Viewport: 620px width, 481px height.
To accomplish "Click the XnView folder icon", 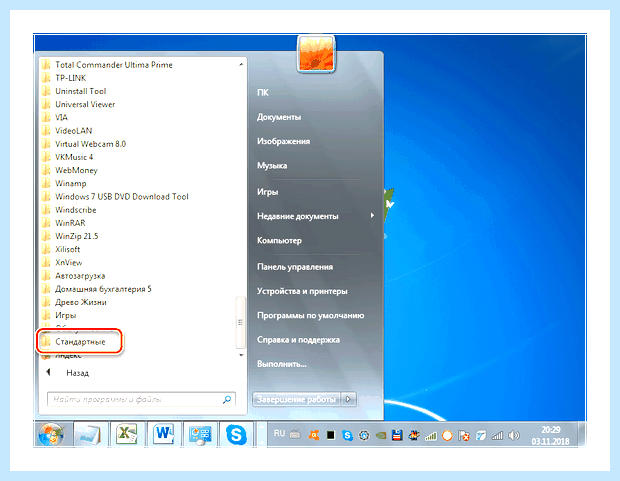I will (x=46, y=263).
